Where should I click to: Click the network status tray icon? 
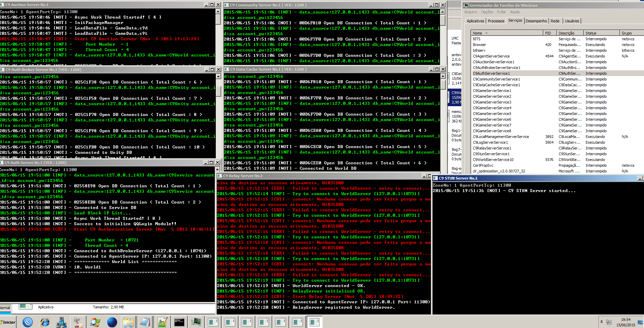[x=609, y=322]
